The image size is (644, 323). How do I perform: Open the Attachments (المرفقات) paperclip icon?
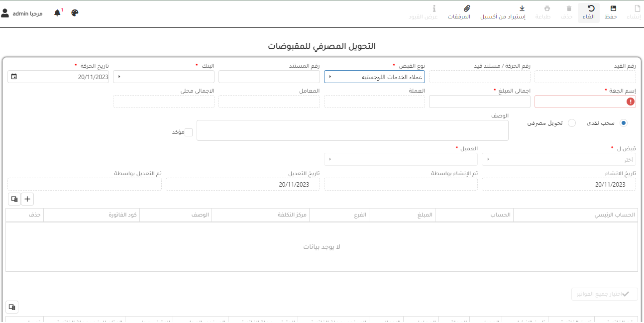(466, 8)
